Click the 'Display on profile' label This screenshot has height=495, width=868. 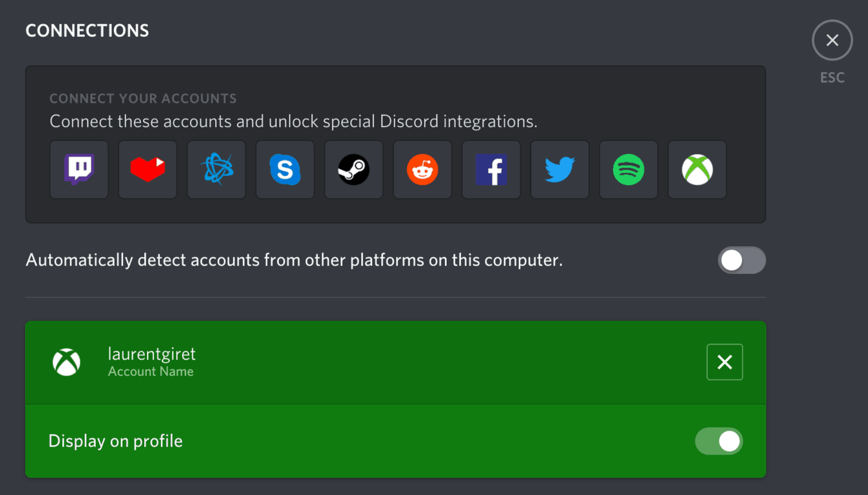pyautogui.click(x=116, y=442)
